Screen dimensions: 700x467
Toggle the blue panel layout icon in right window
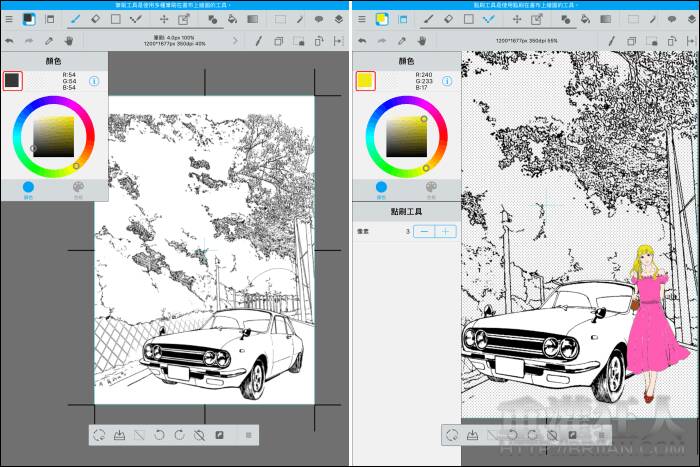pos(403,19)
